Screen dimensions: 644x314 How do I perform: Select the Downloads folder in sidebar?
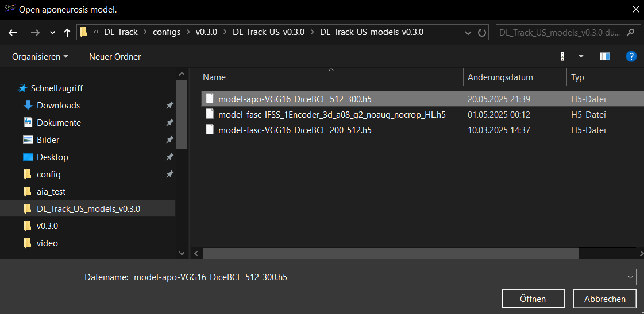[58, 106]
